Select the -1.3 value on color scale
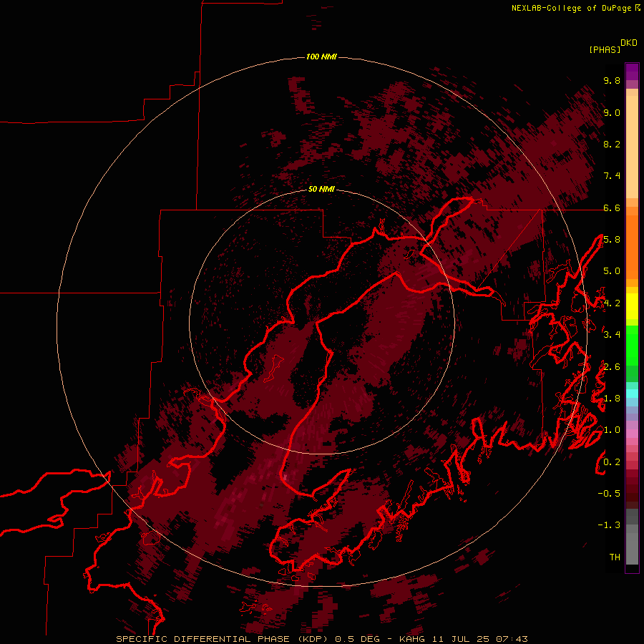 [609, 525]
